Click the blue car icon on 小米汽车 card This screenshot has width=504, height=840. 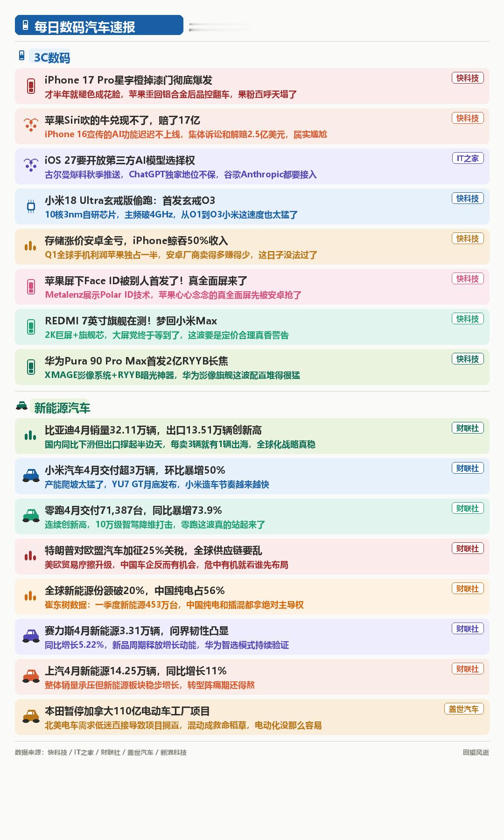pos(31,476)
